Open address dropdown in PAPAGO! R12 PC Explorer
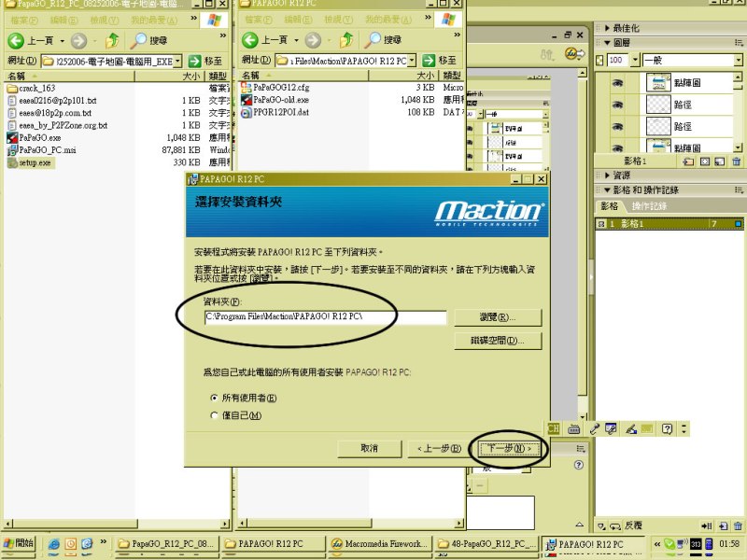Image resolution: width=747 pixels, height=560 pixels. [x=412, y=61]
